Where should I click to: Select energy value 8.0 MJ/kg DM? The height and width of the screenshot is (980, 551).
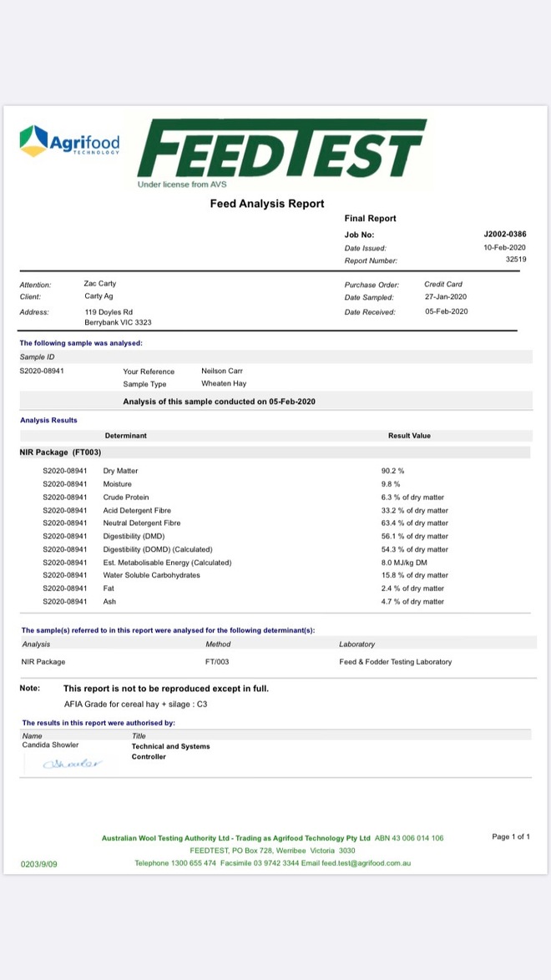tap(407, 563)
